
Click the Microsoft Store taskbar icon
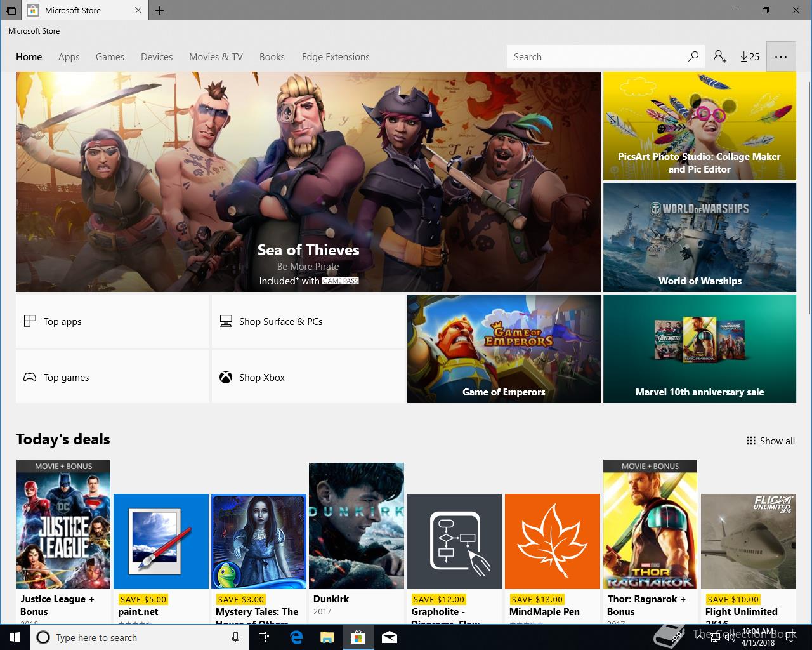pos(358,637)
